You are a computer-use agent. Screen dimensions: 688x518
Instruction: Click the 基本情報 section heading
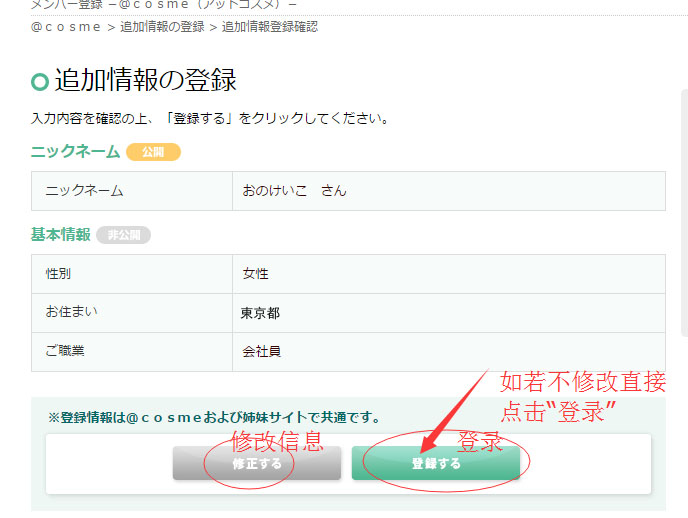click(x=61, y=235)
